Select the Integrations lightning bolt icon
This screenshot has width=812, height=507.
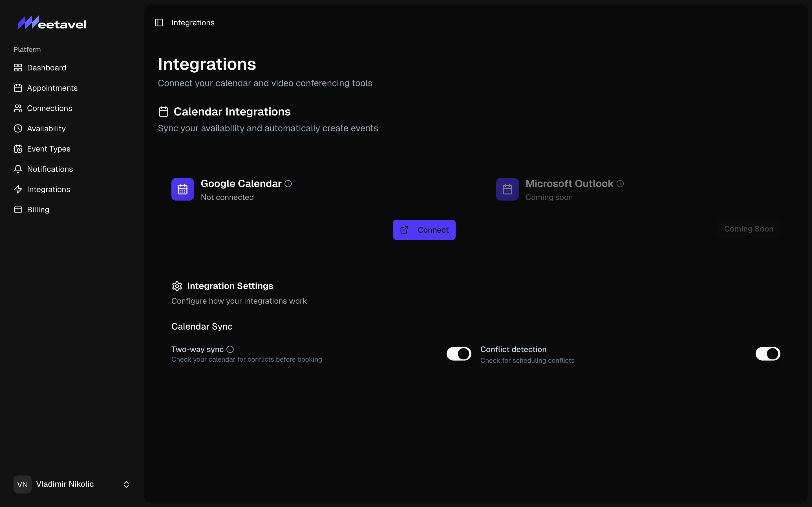pos(18,189)
